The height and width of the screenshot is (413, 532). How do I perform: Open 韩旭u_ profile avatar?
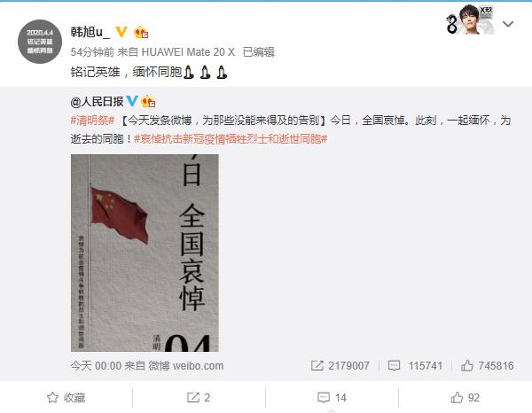click(x=40, y=42)
